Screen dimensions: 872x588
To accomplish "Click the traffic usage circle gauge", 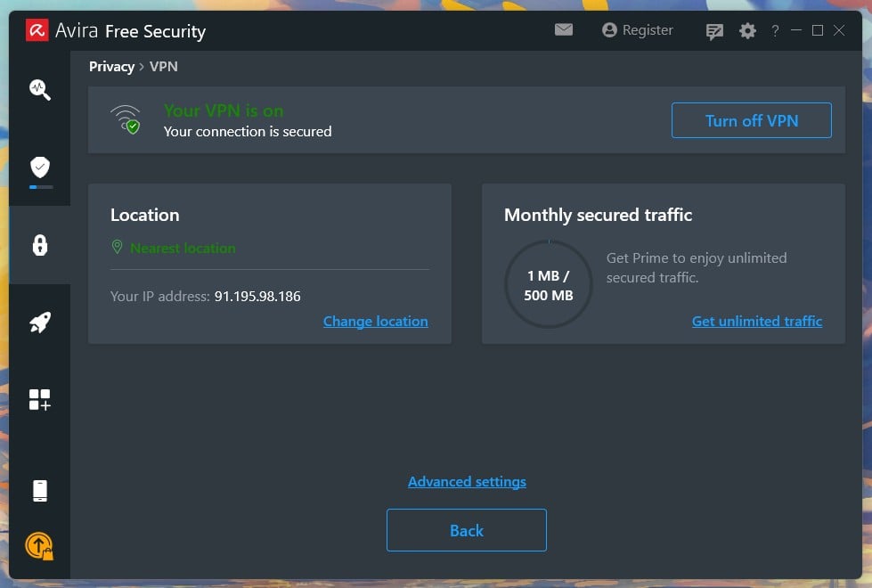I will coord(549,284).
